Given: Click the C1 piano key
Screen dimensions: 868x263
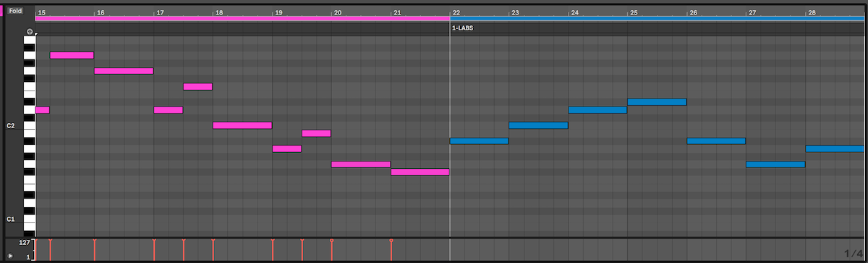Looking at the screenshot, I should [30, 219].
